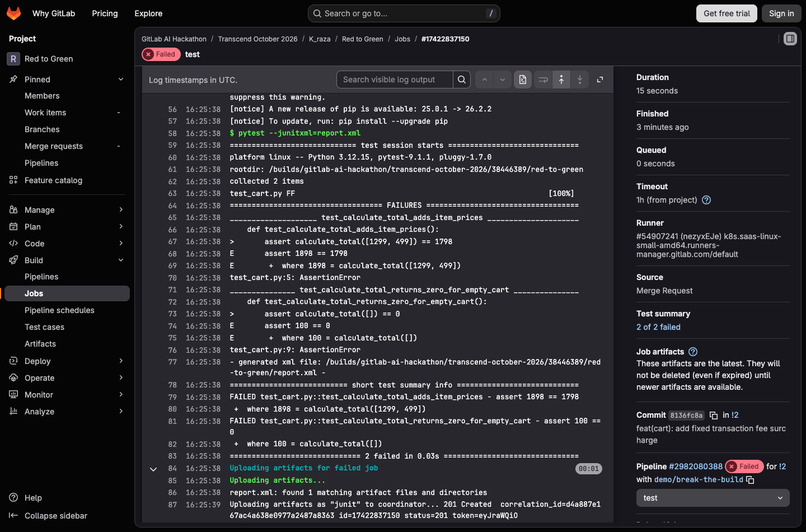Expand the Deploy sidebar section
806x532 pixels.
pos(121,361)
